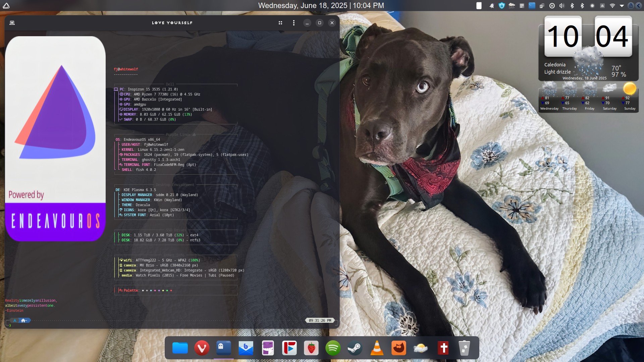Image resolution: width=644 pixels, height=362 pixels.
Task: Open Spotify from the dock
Action: click(x=333, y=348)
